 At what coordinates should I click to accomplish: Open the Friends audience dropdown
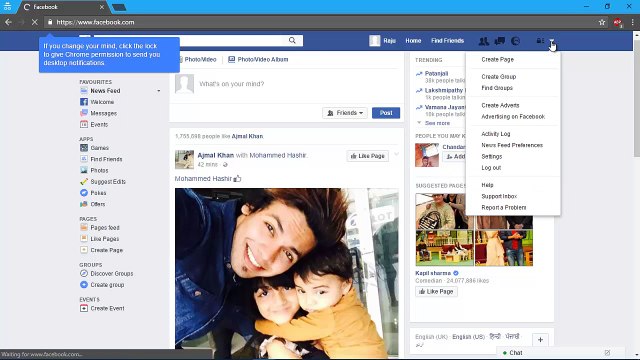(345, 113)
